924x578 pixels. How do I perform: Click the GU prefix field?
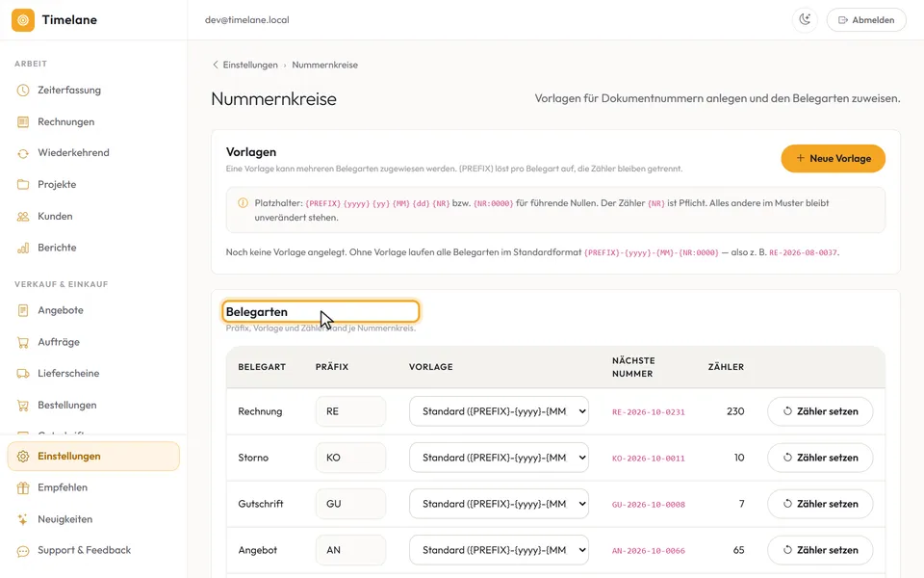350,504
